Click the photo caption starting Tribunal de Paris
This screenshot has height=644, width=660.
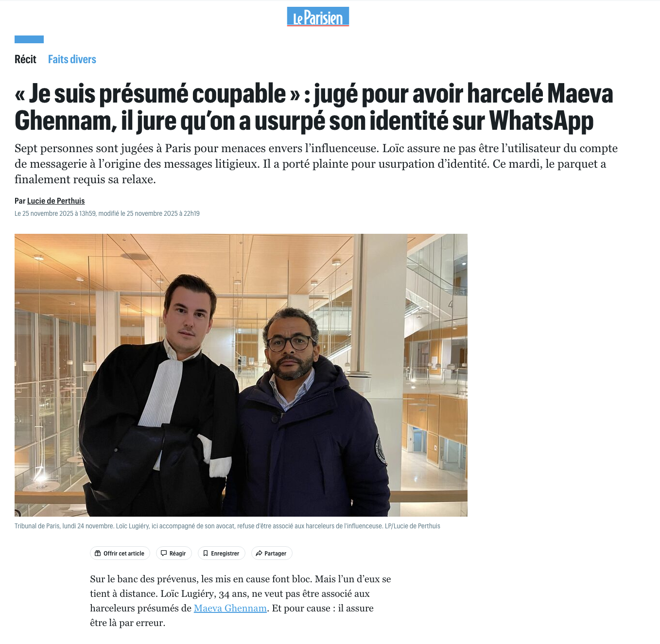point(227,526)
